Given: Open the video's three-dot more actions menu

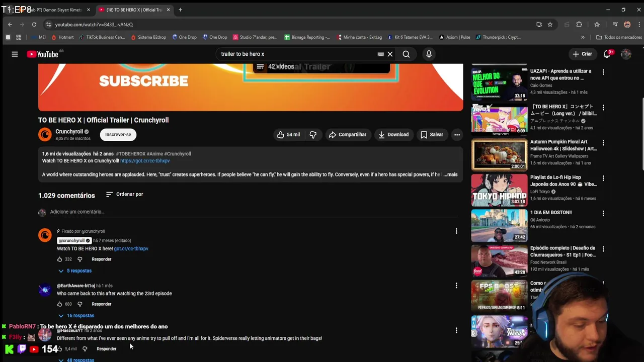Looking at the screenshot, I should (457, 134).
